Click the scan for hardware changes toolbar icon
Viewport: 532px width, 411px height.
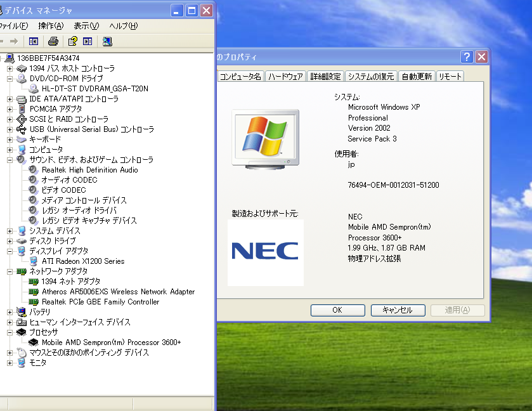click(x=107, y=41)
